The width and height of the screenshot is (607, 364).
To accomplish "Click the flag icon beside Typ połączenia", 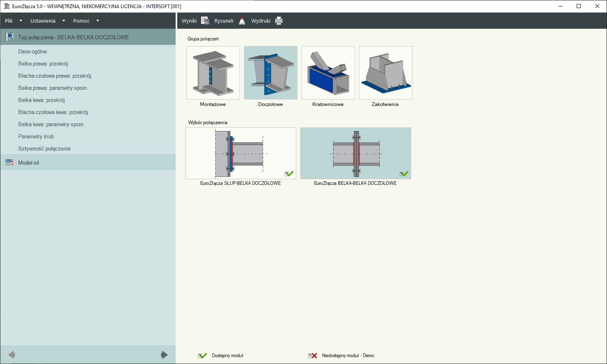I will tap(9, 37).
